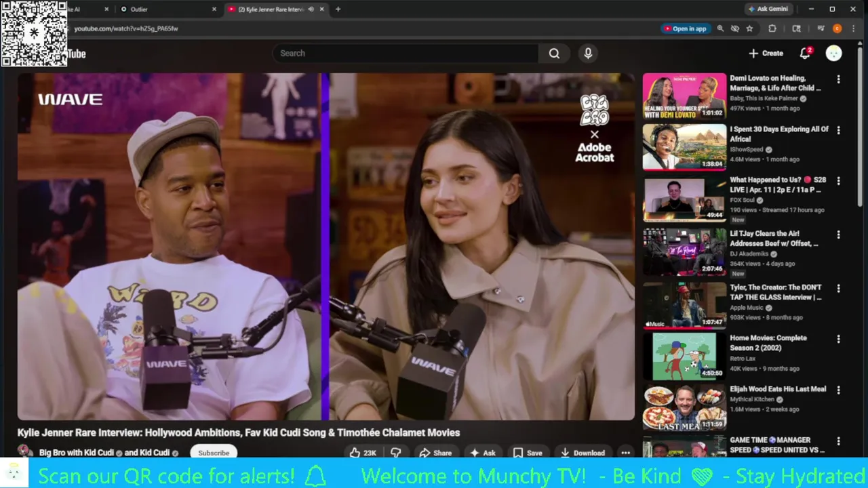The height and width of the screenshot is (488, 868).
Task: Open options for the Demi Lovato video
Action: point(838,79)
